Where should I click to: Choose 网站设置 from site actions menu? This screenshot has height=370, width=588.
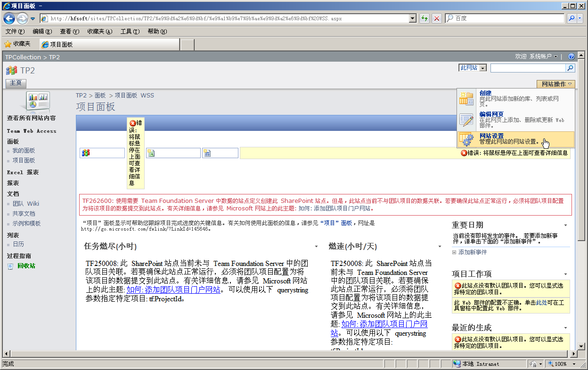click(516, 139)
